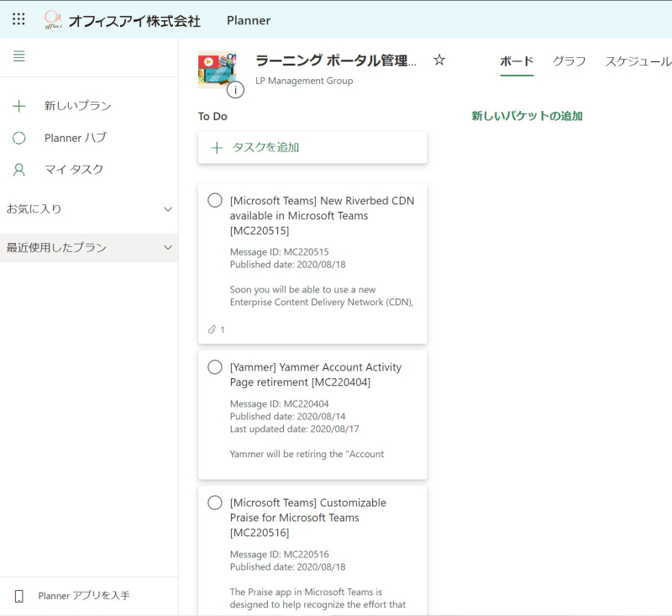Screen dimensions: 672x616
Task: Click the plus icon in タスクを追加
Action: pyautogui.click(x=217, y=148)
